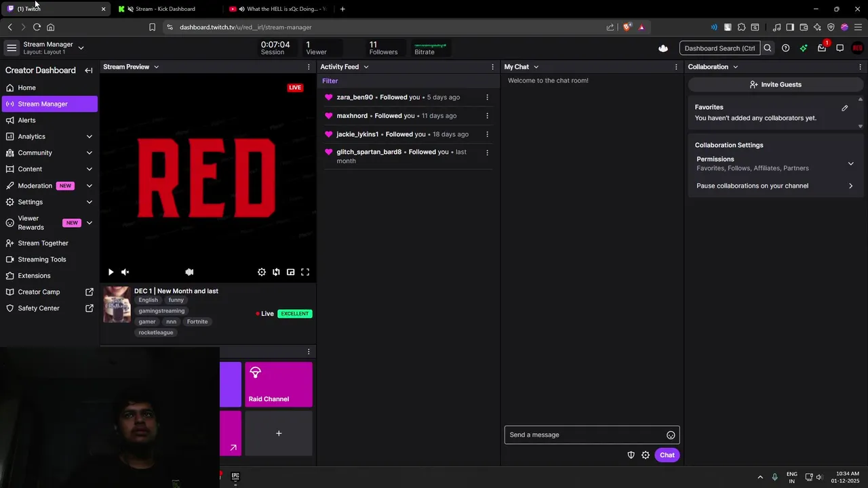The height and width of the screenshot is (488, 868).
Task: Open options for glitch_spartan_bard8 follow event
Action: (487, 152)
